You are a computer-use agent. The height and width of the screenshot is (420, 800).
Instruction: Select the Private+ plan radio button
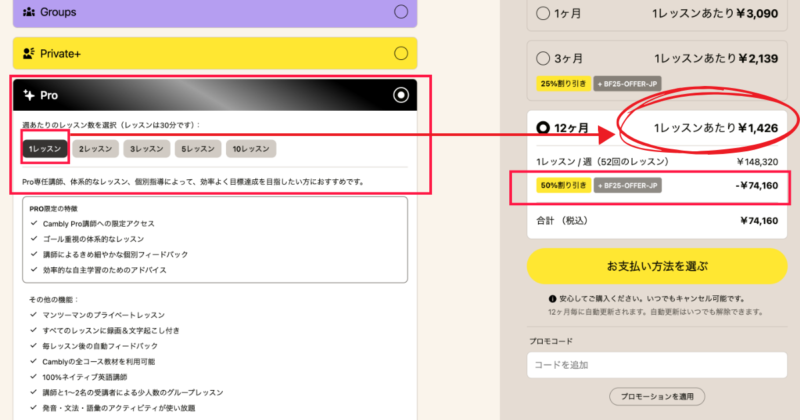coord(401,53)
